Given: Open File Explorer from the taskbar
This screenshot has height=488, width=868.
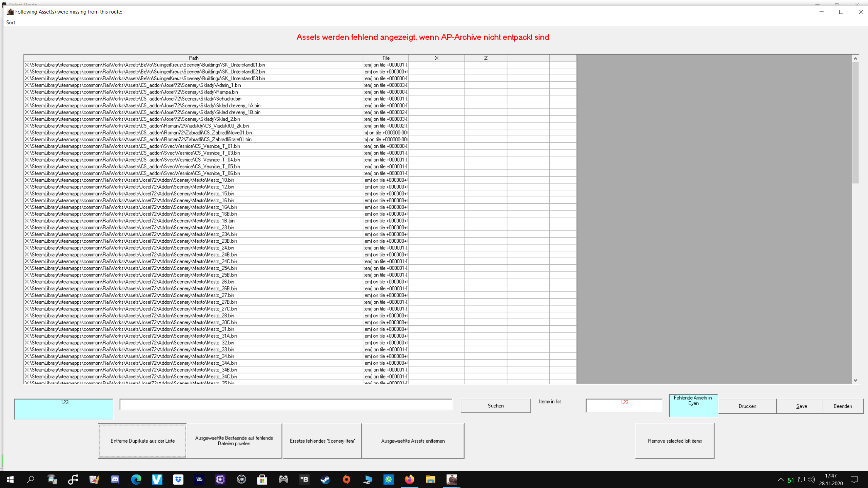Looking at the screenshot, I should pyautogui.click(x=430, y=479).
